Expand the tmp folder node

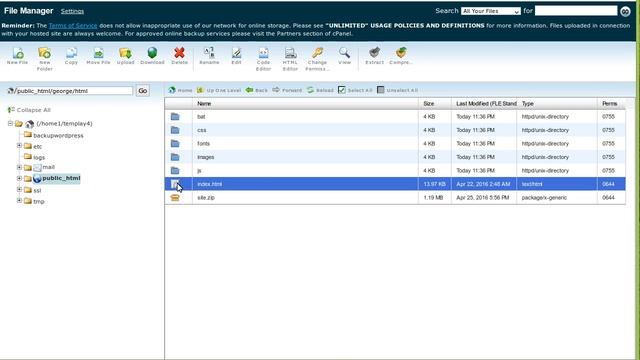(19, 200)
